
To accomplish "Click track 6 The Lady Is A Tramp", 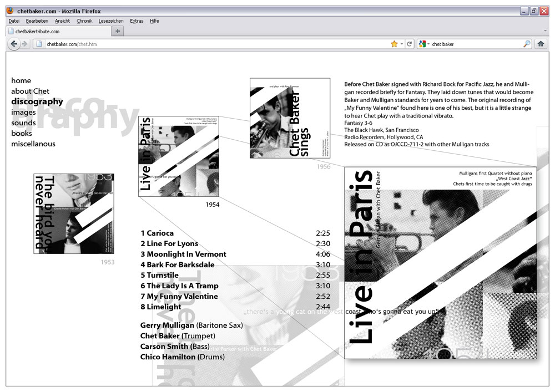I will point(179,286).
